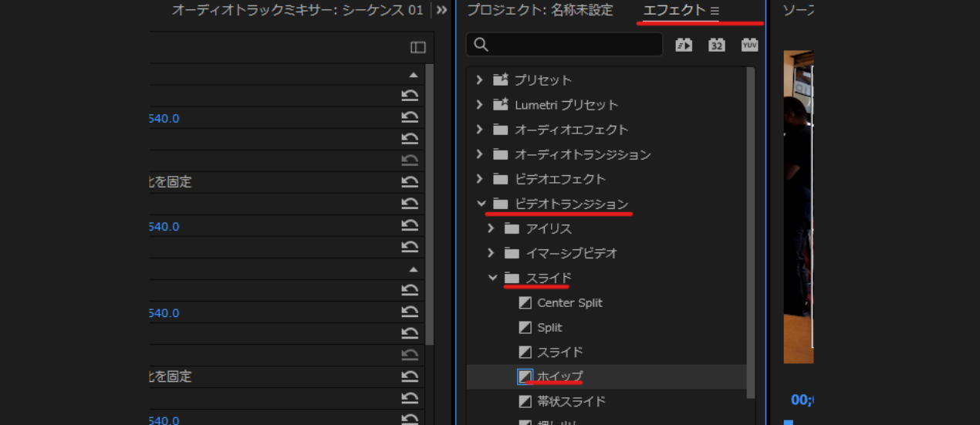Select the Center Split transition icon
This screenshot has width=980, height=425.
(x=525, y=303)
